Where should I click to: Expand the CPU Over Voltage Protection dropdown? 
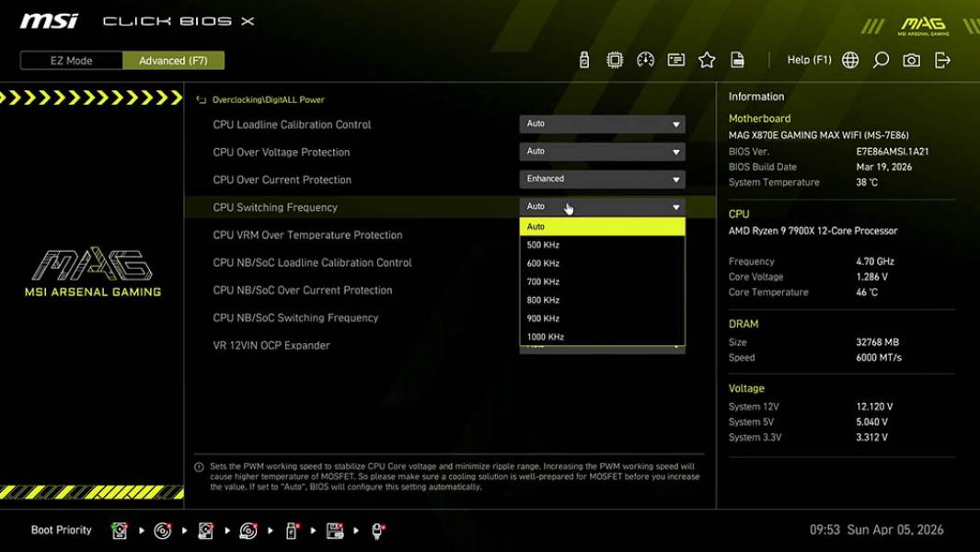click(602, 151)
